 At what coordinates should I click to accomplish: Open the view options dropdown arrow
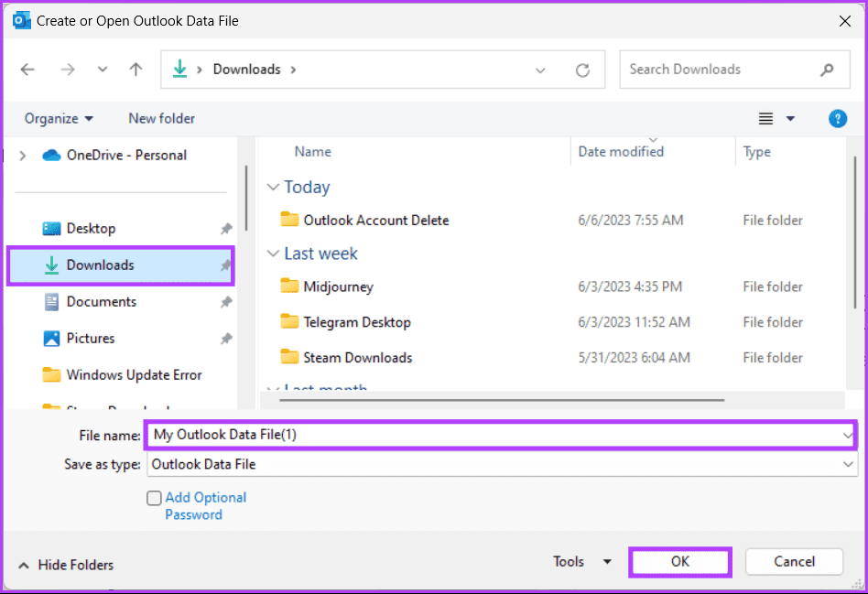[790, 118]
